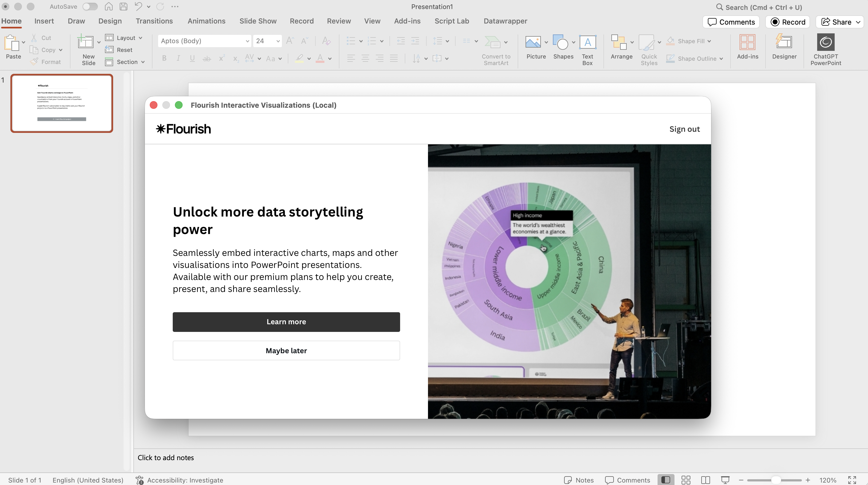Click the Save icon in title bar
The height and width of the screenshot is (485, 868).
[x=123, y=6]
